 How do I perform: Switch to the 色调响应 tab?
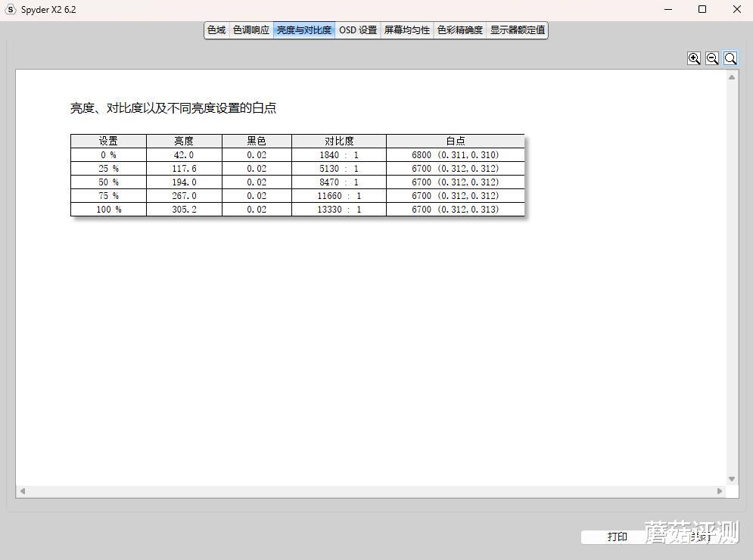coord(251,30)
